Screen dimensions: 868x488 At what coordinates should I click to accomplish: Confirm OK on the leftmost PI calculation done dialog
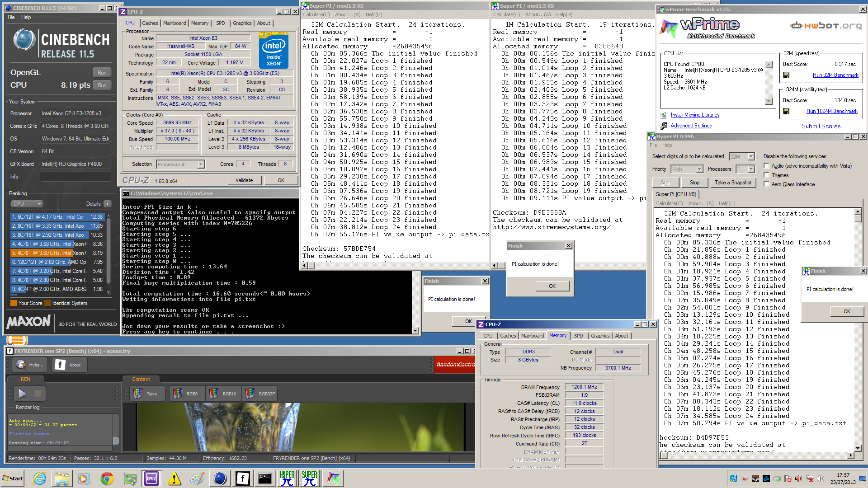[468, 321]
